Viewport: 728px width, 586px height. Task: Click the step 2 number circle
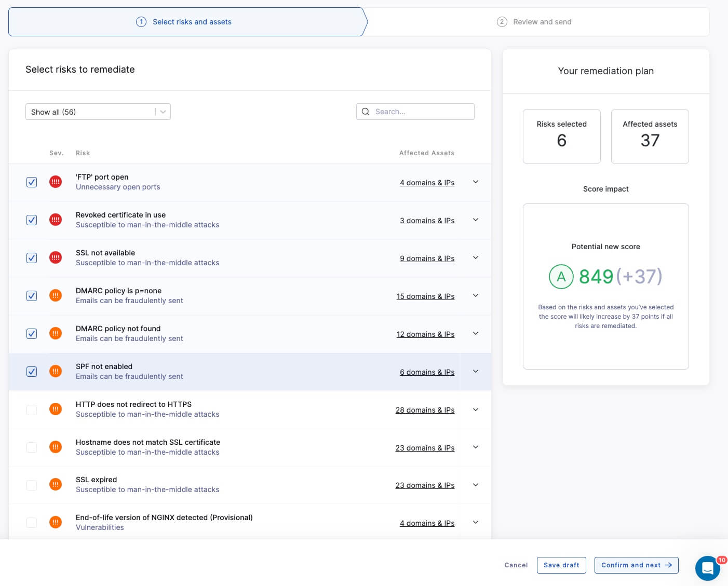(502, 22)
